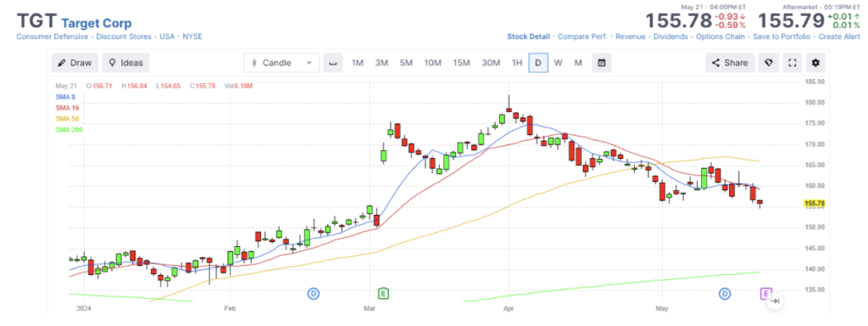
Task: Click the Target Corp company name
Action: [x=97, y=23]
